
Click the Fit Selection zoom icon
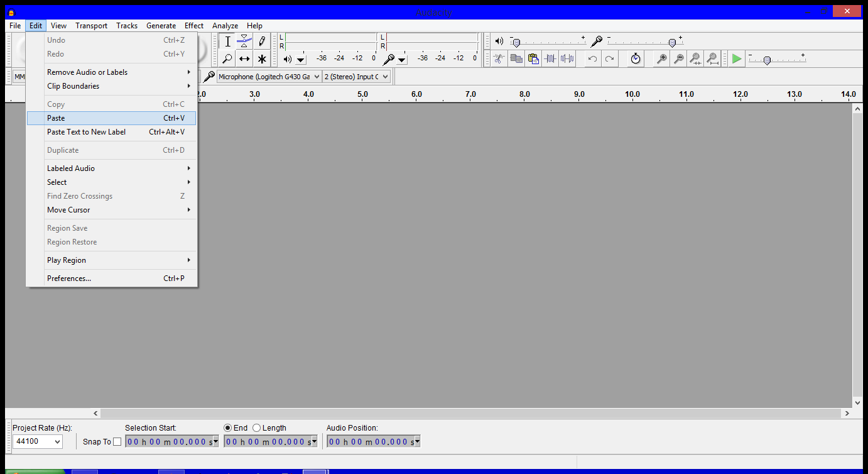tap(695, 58)
